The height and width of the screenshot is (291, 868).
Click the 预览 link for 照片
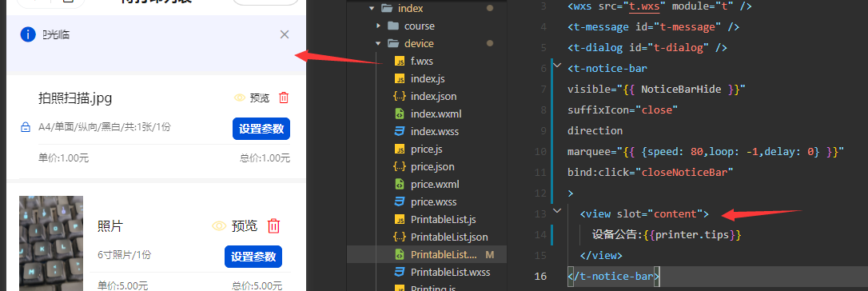coord(245,225)
